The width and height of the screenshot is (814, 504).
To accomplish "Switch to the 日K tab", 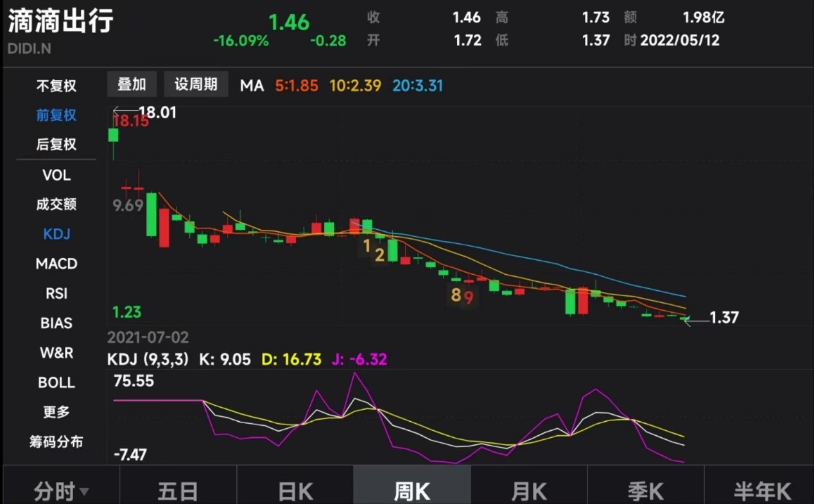I will tap(295, 492).
